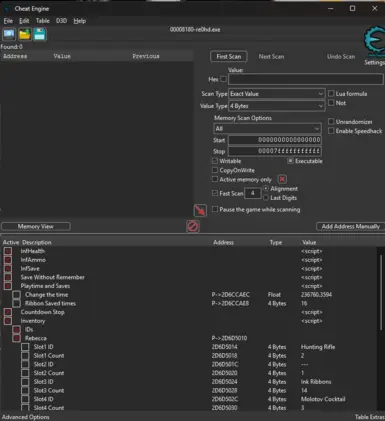Open the Scan Type dropdown
The width and height of the screenshot is (385, 421).
pos(276,94)
